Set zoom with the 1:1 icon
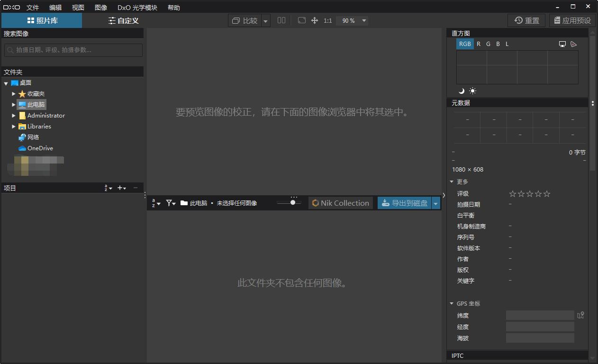 pyautogui.click(x=327, y=20)
